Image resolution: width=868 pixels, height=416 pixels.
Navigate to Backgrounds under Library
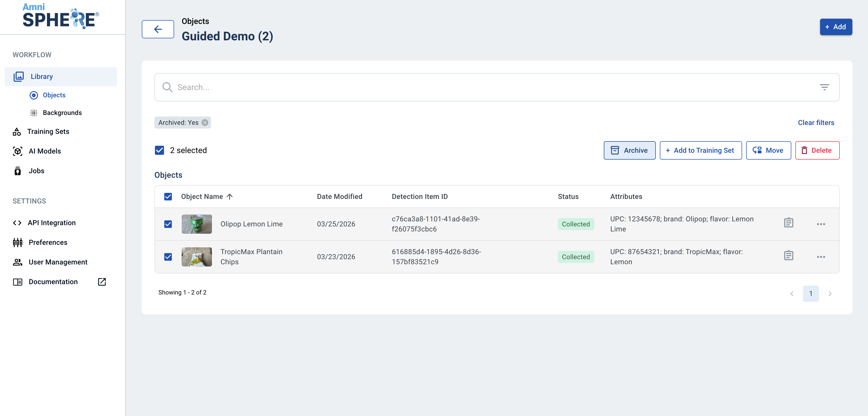pos(62,113)
